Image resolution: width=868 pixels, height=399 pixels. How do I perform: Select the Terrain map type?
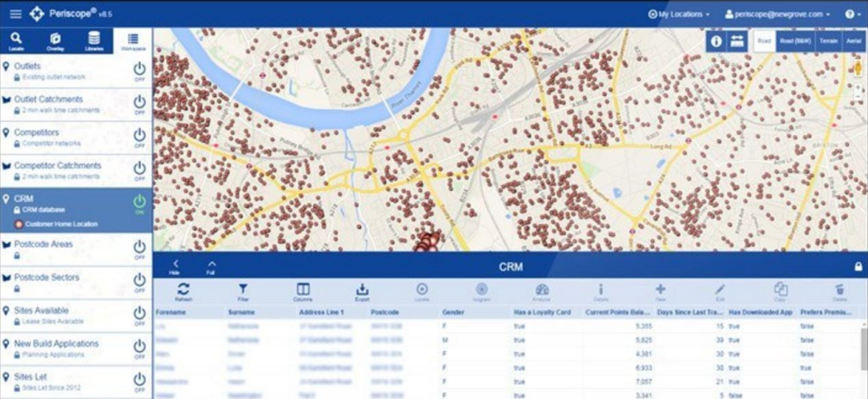(828, 41)
